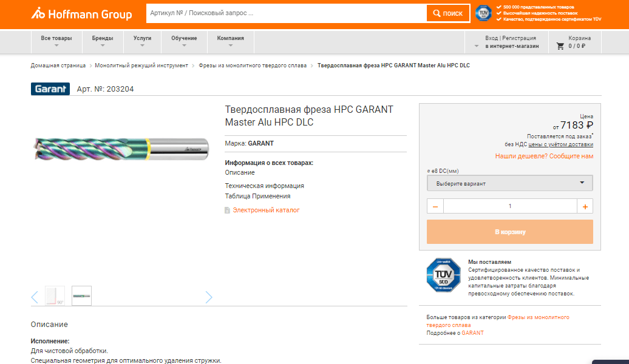
Task: Expand Бренды menu
Action: pos(103,41)
